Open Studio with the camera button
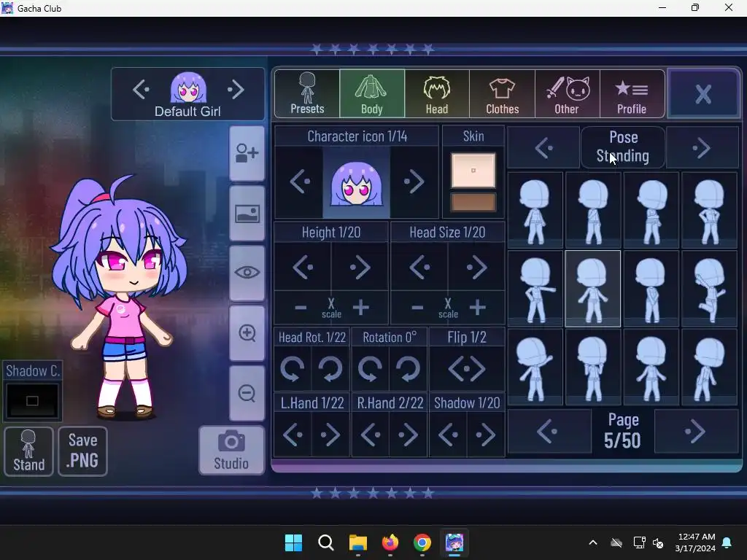 point(231,451)
